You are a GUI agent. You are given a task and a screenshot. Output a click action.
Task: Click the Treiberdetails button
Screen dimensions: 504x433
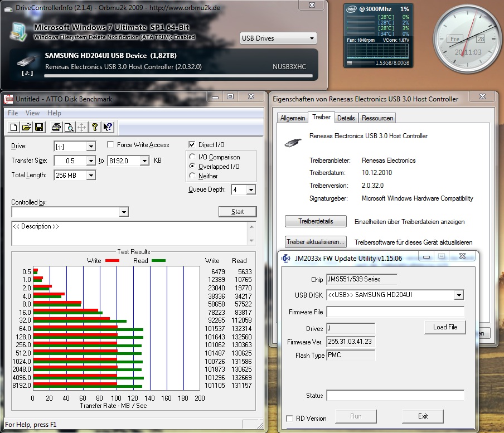[x=316, y=221]
